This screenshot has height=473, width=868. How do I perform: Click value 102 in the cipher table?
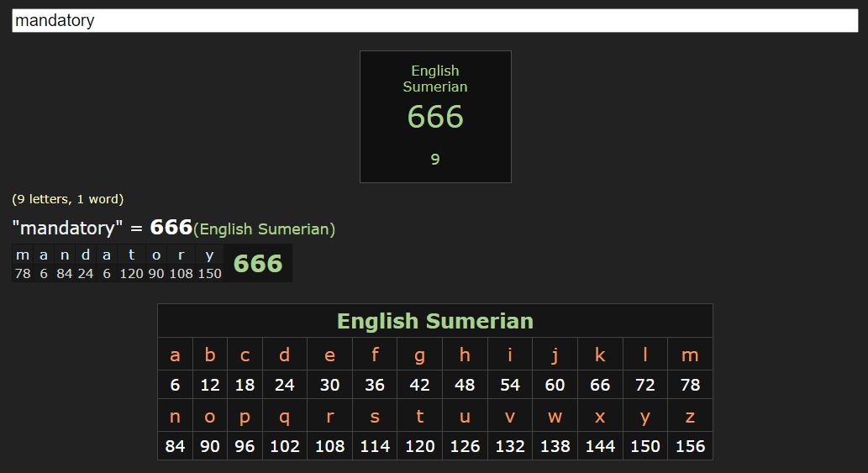click(x=285, y=446)
